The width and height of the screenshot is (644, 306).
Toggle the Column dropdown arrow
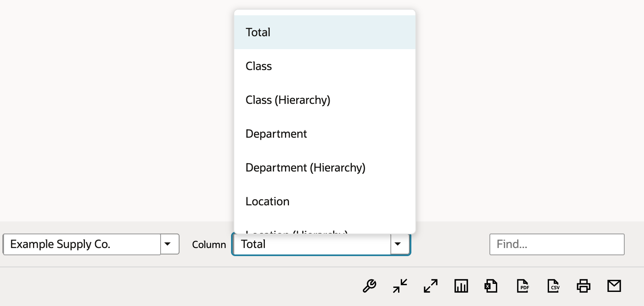coord(400,244)
